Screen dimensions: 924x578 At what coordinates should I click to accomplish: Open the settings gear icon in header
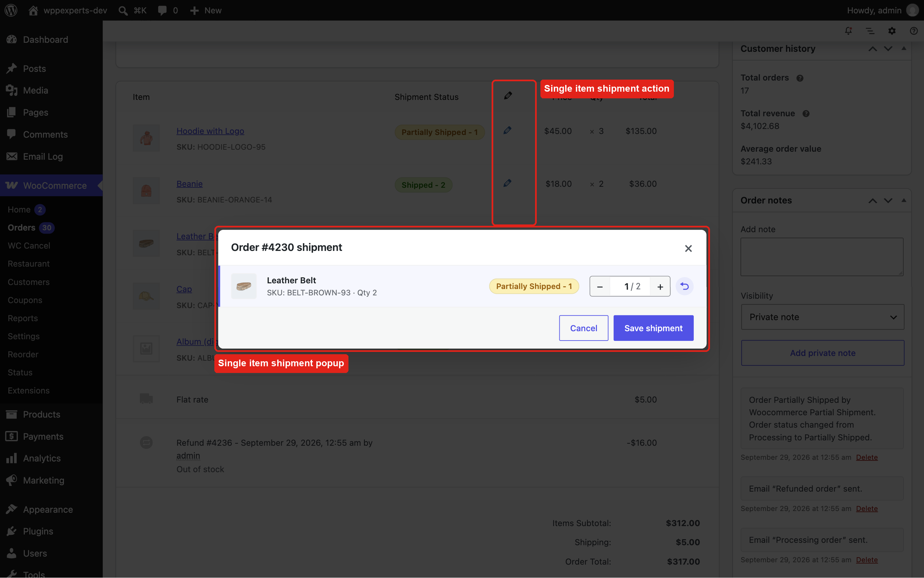pyautogui.click(x=892, y=31)
